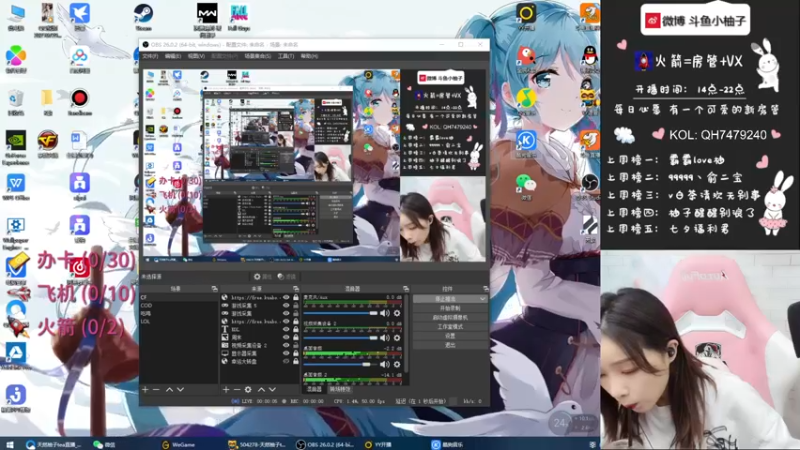This screenshot has height=450, width=800.
Task: Open the 麦克风/Aux audio settings gear
Action: [397, 313]
